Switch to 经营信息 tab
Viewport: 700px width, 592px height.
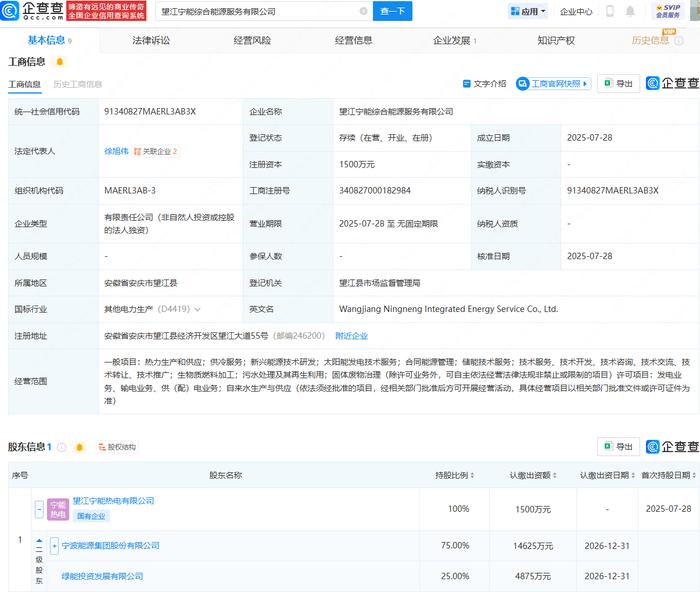click(x=354, y=41)
